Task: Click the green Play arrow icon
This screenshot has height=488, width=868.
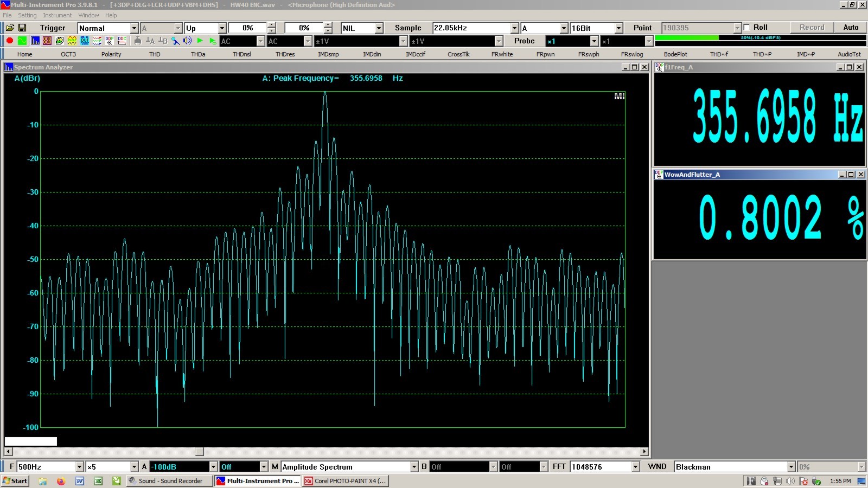Action: point(200,41)
